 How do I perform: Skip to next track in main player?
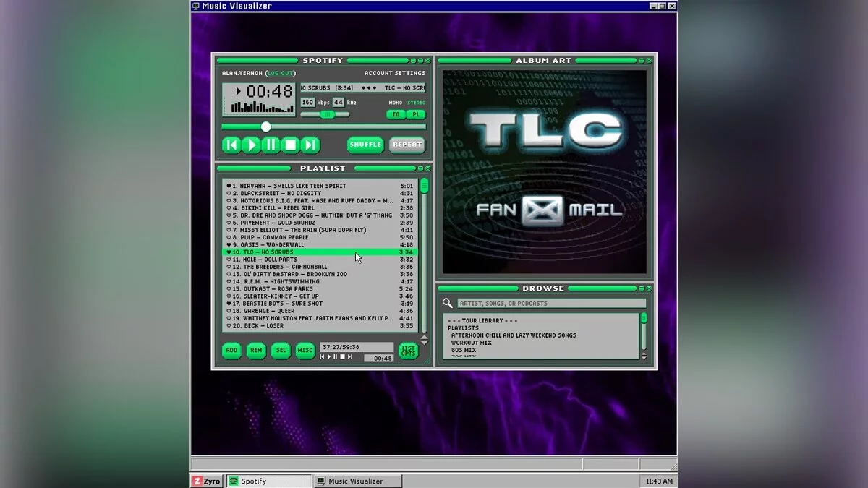click(x=310, y=145)
